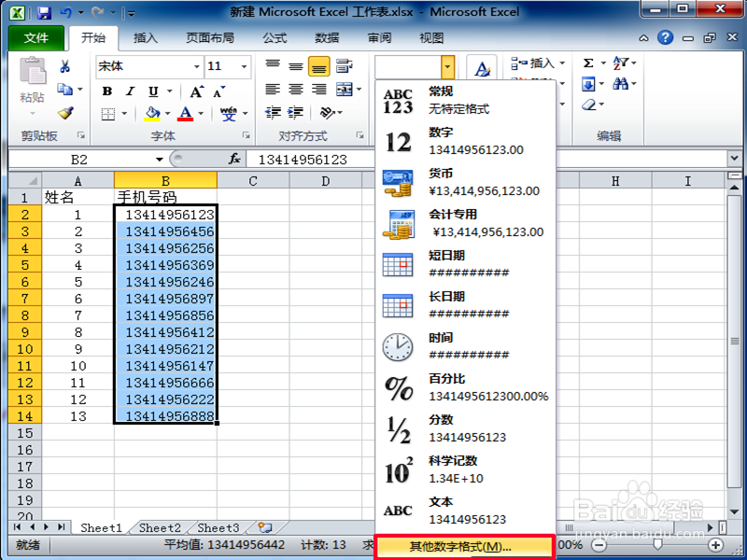Select top vertical alignment icon

[x=273, y=65]
